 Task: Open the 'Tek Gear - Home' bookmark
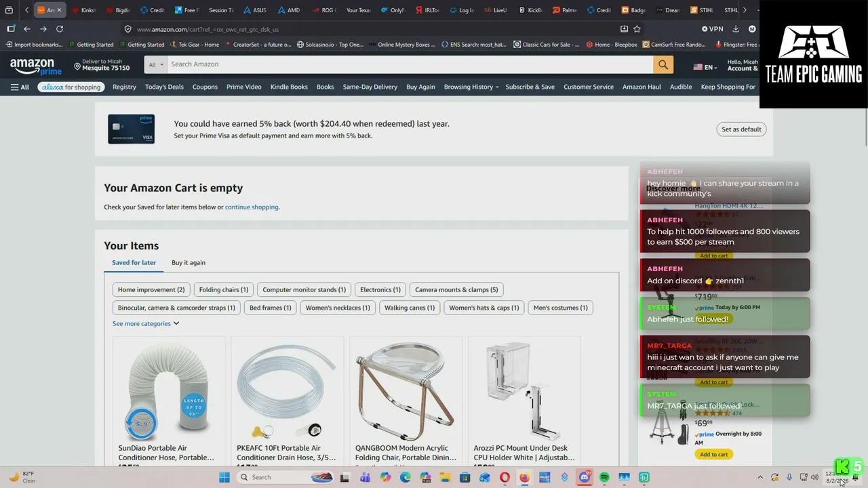point(194,45)
